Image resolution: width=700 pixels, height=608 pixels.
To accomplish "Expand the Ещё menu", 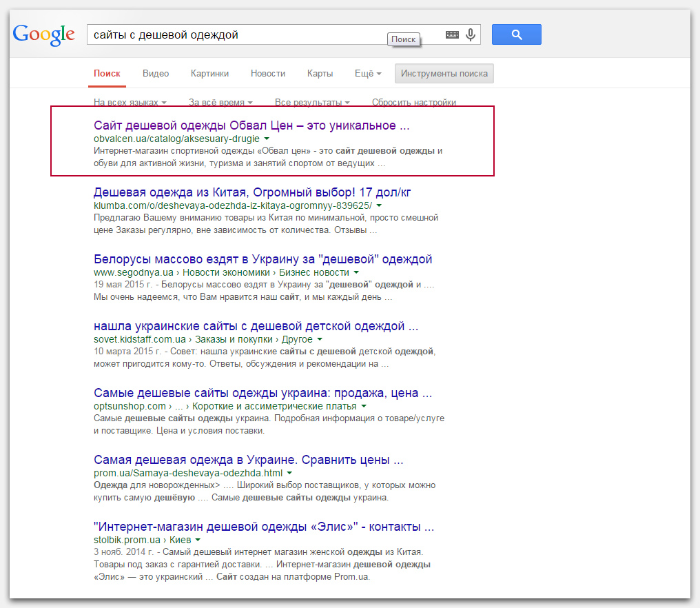I will pos(368,73).
